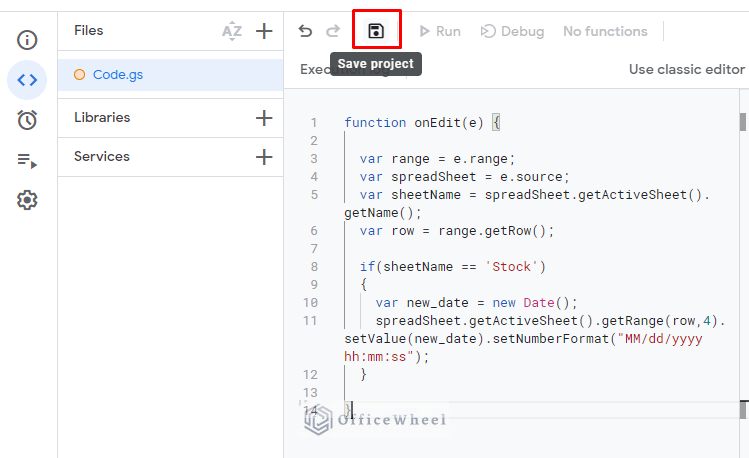Sort files alphabetically with AZ icon

[232, 31]
